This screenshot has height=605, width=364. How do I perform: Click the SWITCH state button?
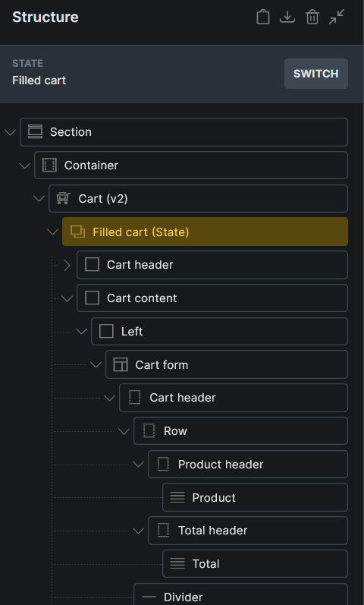[315, 74]
